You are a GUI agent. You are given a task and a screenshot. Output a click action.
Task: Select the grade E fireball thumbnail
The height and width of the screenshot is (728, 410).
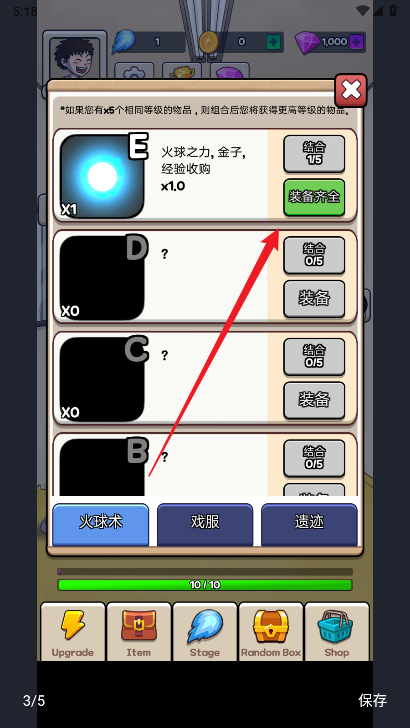(102, 176)
